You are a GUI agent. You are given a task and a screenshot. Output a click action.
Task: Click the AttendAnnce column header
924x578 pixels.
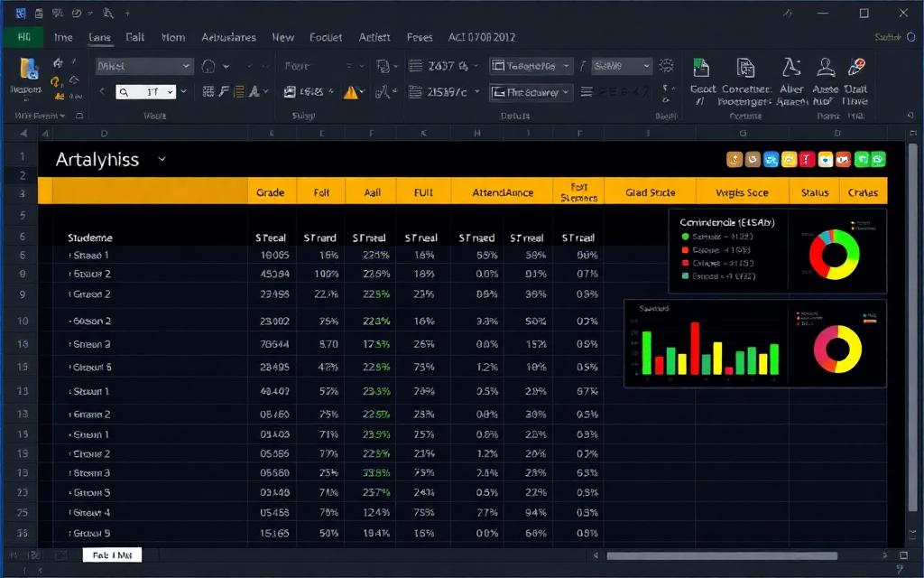click(503, 192)
